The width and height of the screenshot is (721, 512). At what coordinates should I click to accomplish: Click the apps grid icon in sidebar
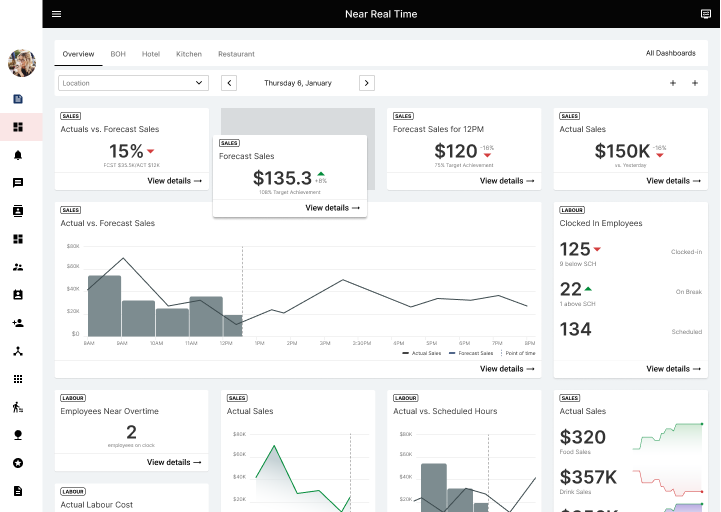(18, 379)
